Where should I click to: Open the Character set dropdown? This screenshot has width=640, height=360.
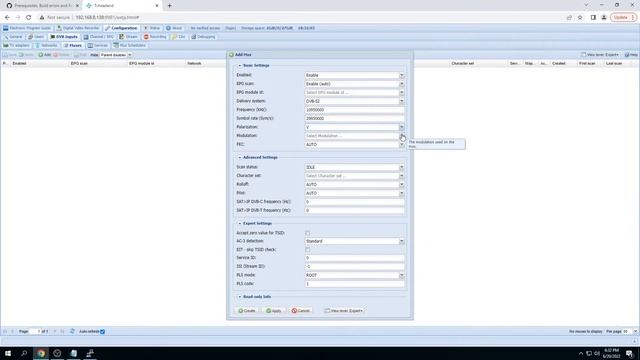tap(402, 176)
